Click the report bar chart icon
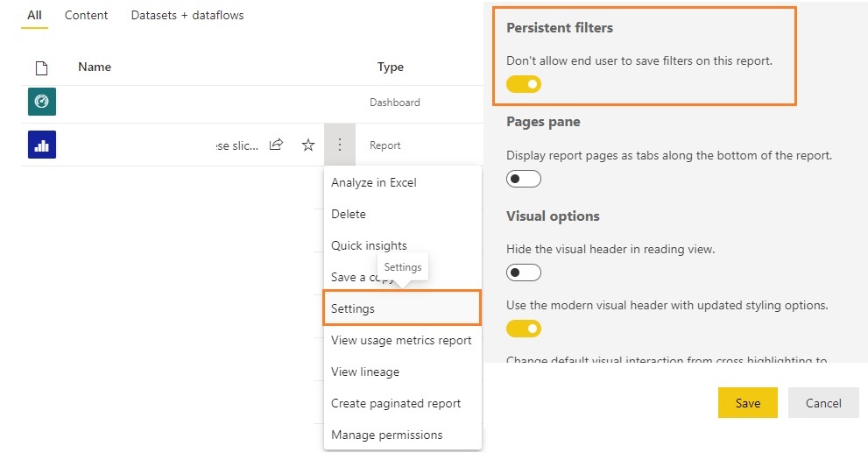This screenshot has height=453, width=868. 42,145
